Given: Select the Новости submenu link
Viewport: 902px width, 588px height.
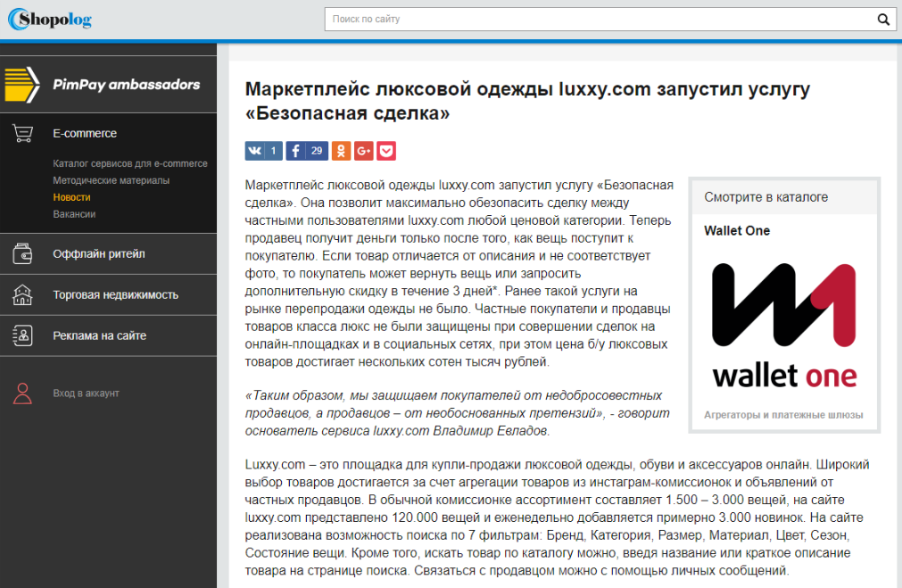Looking at the screenshot, I should coord(71,197).
